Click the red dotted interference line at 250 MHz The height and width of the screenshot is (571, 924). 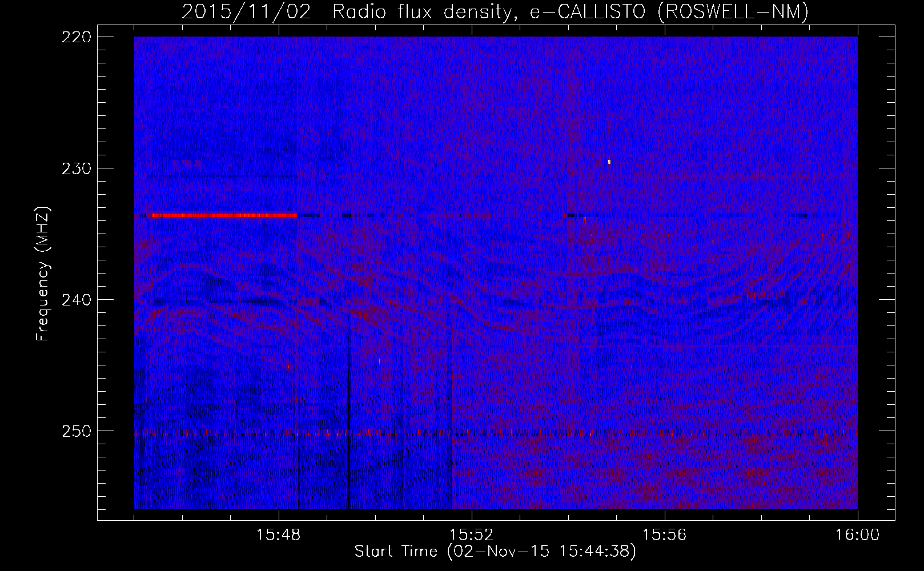click(496, 433)
